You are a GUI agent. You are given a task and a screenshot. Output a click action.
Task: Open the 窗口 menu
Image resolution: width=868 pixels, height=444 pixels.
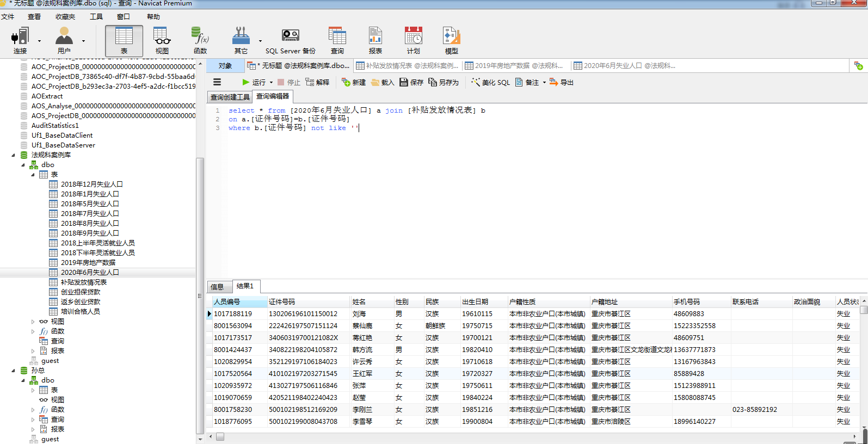tap(124, 17)
